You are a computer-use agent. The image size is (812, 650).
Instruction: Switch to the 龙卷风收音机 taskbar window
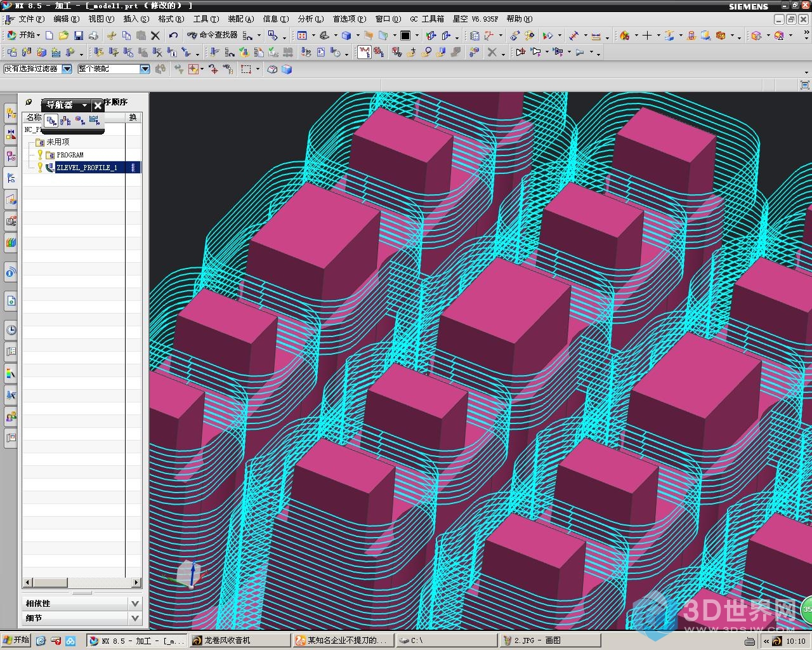[239, 640]
